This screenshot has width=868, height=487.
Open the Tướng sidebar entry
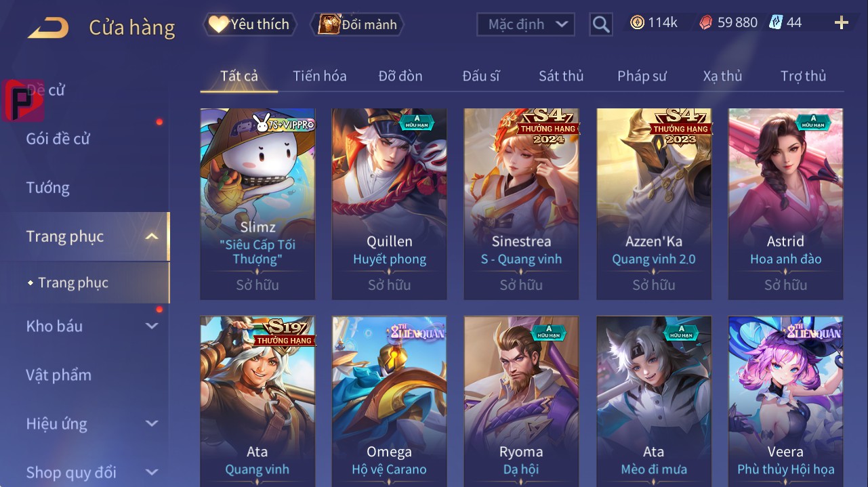[x=47, y=188]
